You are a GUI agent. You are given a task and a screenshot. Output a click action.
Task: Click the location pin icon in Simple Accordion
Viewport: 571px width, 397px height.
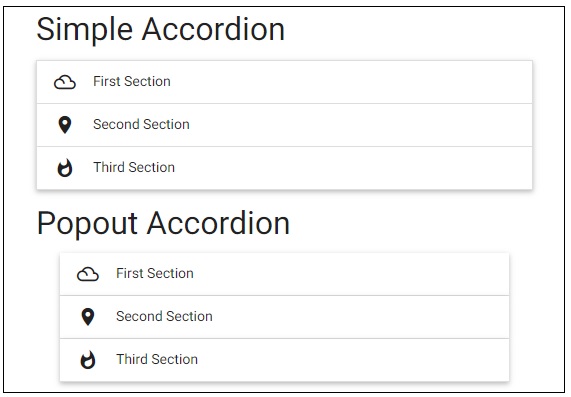tap(65, 125)
